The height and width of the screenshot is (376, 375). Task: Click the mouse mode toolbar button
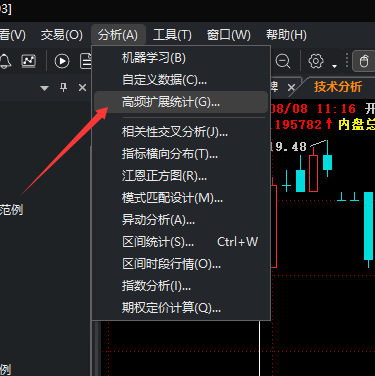pos(364,61)
